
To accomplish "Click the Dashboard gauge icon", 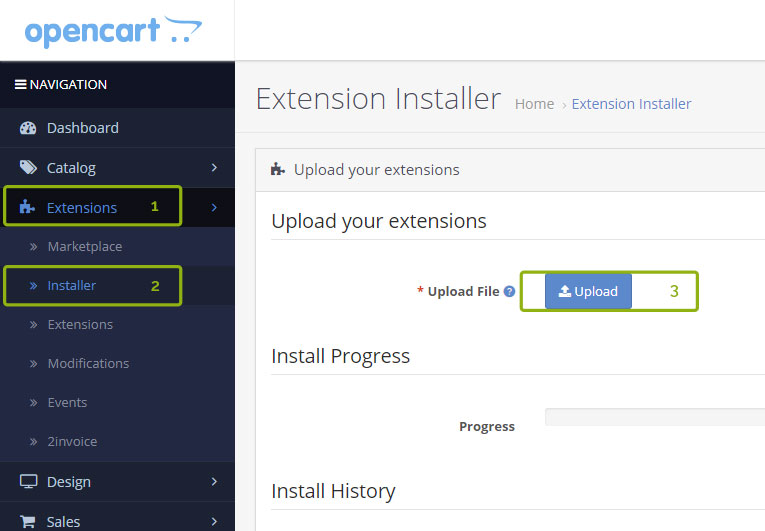I will point(28,128).
